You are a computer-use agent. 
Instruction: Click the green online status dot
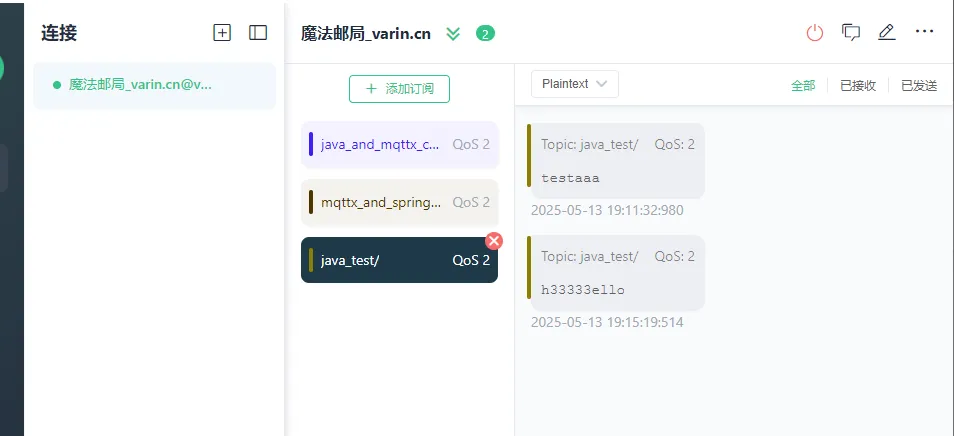coord(57,85)
